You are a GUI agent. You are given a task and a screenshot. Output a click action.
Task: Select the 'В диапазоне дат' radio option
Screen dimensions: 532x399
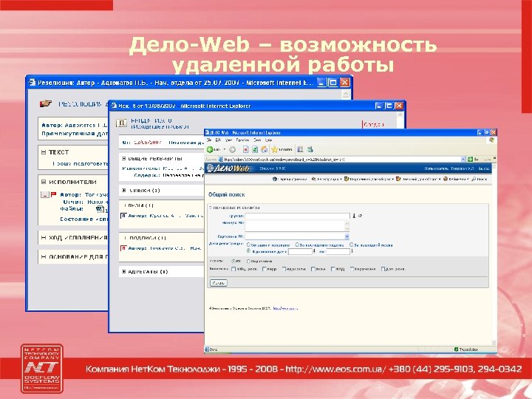249,251
